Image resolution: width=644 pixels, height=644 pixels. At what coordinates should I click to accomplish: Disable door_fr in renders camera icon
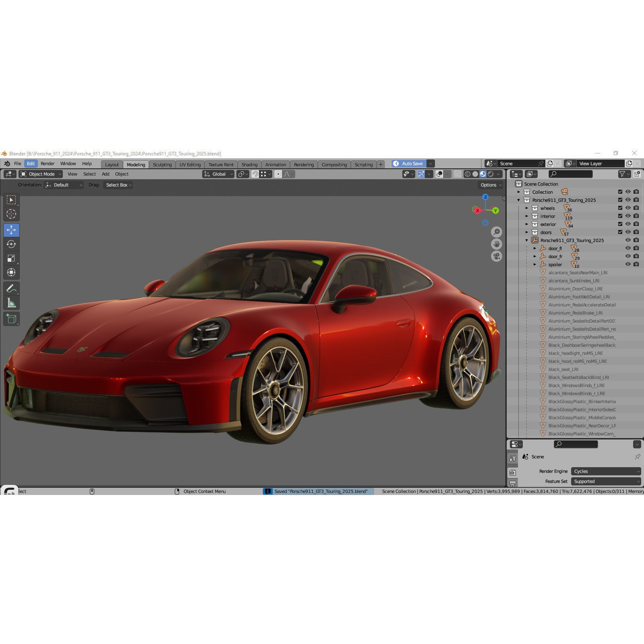[636, 256]
